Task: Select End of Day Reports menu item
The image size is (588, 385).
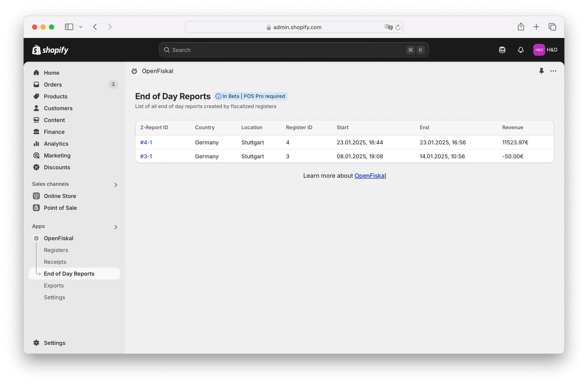Action: point(74,273)
